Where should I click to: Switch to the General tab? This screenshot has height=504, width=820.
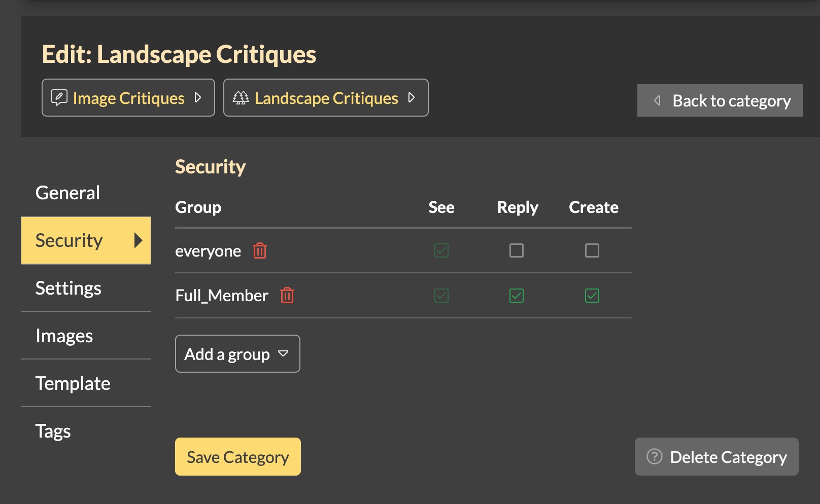[x=68, y=193]
